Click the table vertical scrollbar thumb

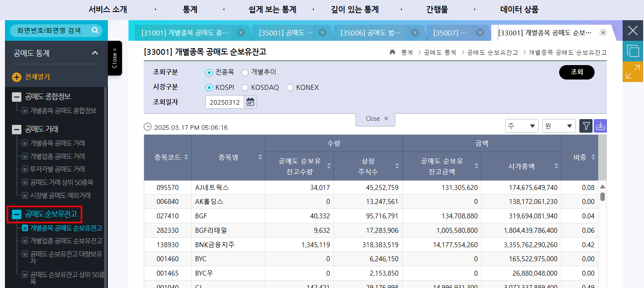pos(602,197)
